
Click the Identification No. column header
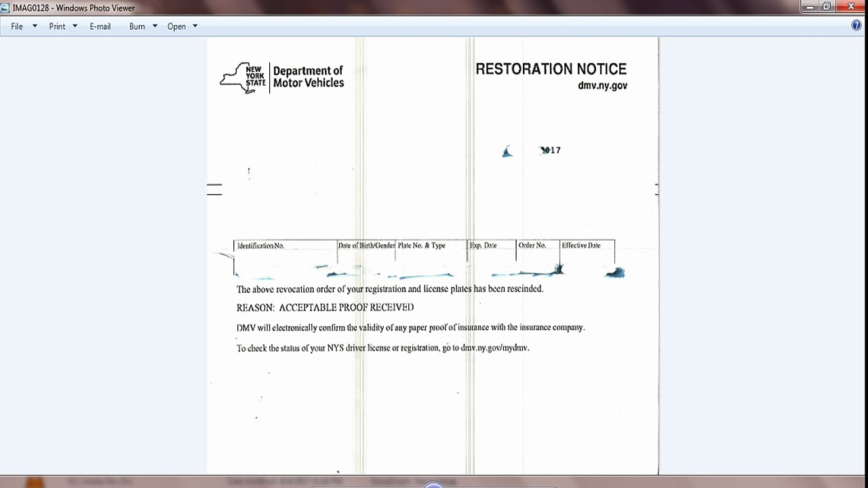pos(260,245)
